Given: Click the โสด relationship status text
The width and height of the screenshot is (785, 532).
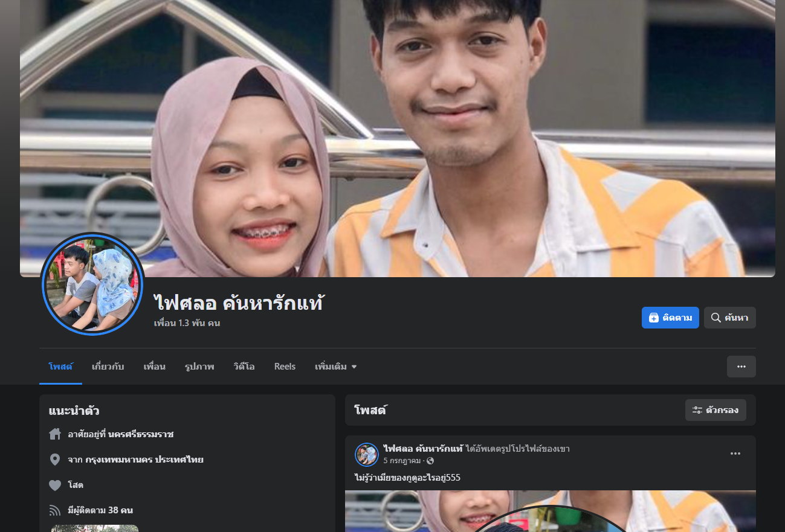Looking at the screenshot, I should 76,485.
